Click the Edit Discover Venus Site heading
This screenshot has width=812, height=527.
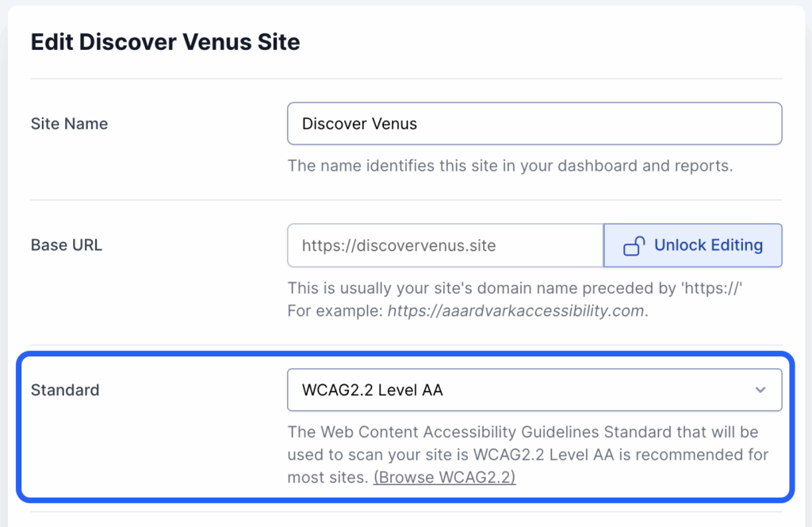(165, 42)
